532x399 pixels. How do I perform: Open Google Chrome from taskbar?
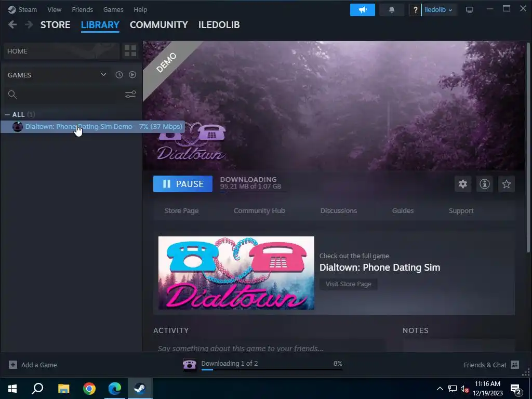[x=89, y=388]
